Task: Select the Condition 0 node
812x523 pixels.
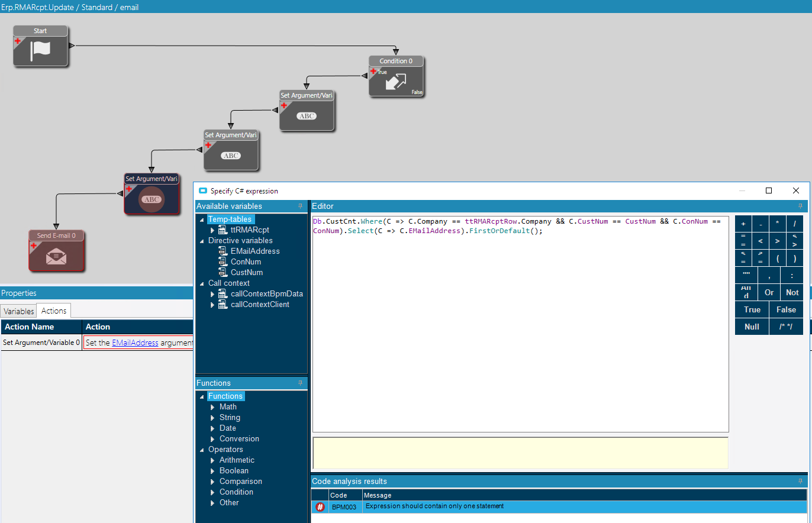Action: [396, 76]
